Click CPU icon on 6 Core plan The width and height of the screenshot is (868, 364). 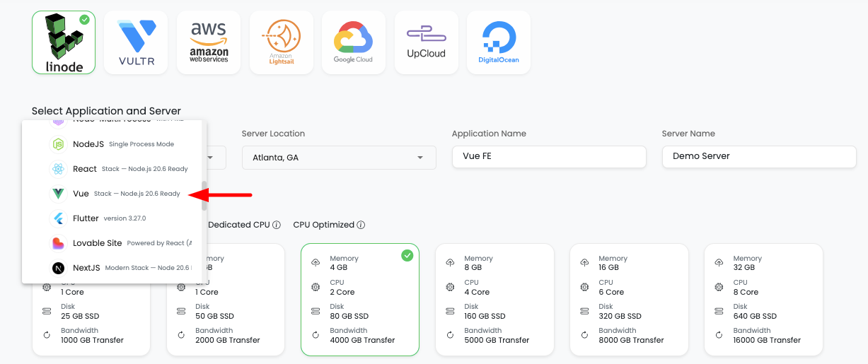(x=584, y=287)
